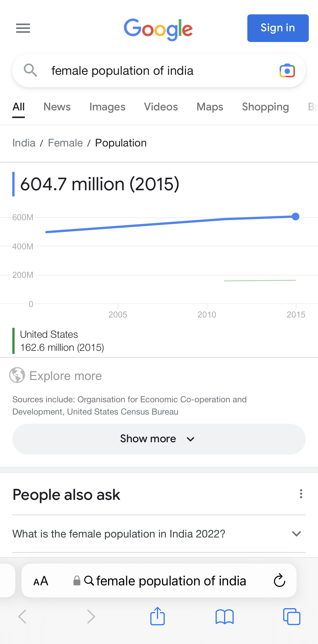Screen dimensions: 318x644
Task: Select the India breadcrumb
Action: pos(24,143)
